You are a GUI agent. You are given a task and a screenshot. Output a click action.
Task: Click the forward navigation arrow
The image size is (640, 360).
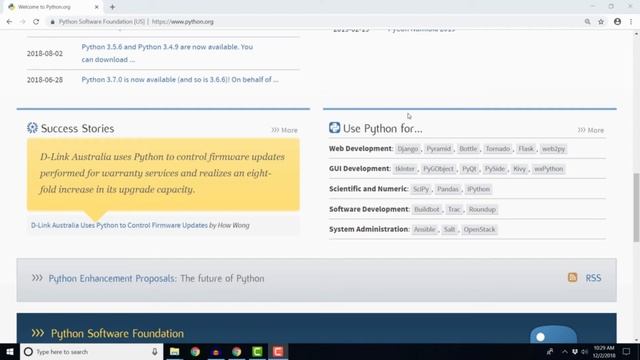22,22
